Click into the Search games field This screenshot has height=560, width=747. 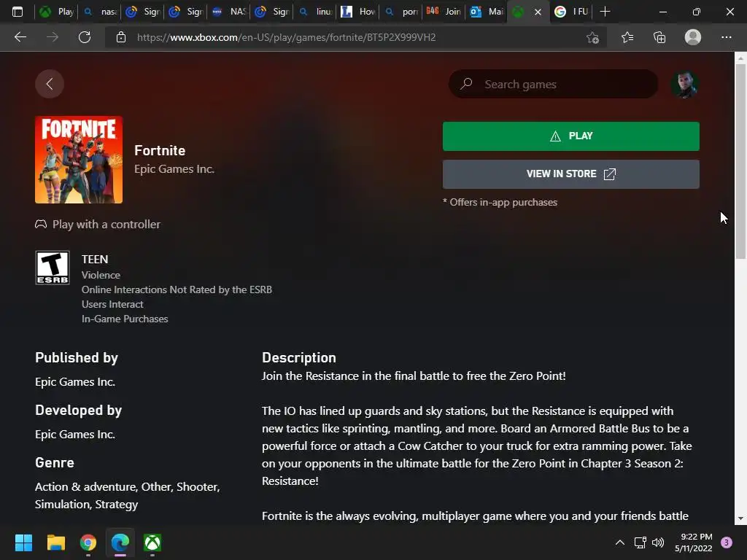553,84
